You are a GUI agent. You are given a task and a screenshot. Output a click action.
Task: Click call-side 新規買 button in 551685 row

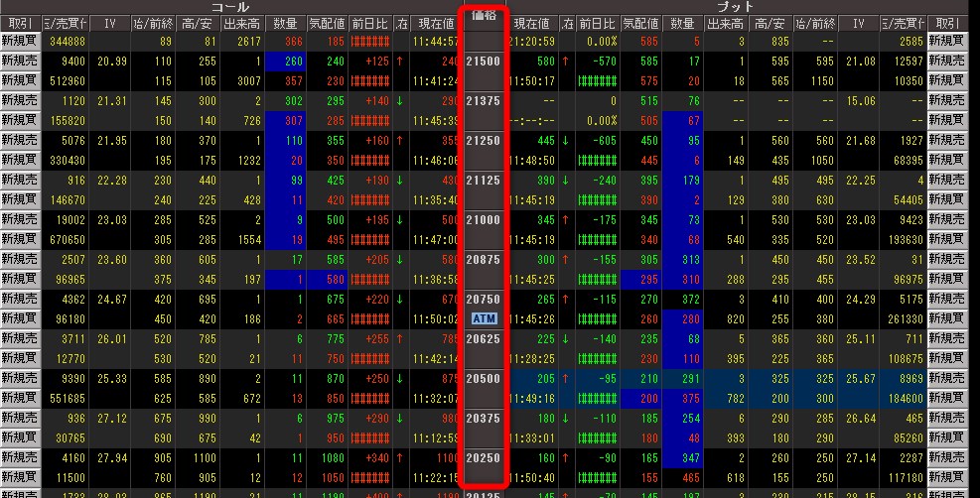(x=20, y=398)
